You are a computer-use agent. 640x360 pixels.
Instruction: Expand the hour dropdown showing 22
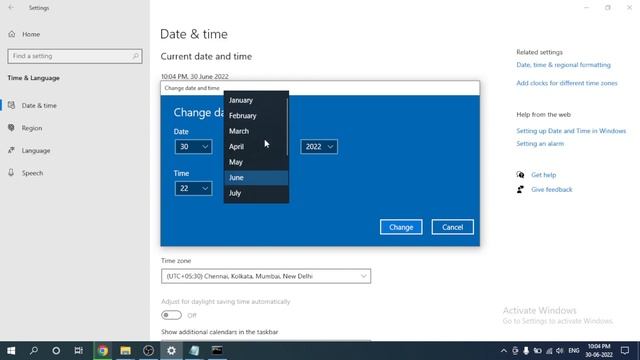click(193, 188)
